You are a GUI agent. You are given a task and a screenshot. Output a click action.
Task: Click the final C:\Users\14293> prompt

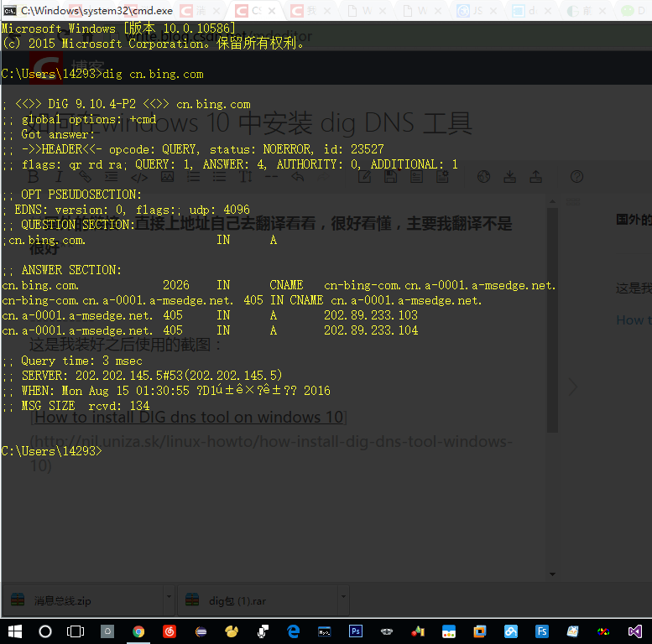(x=51, y=451)
